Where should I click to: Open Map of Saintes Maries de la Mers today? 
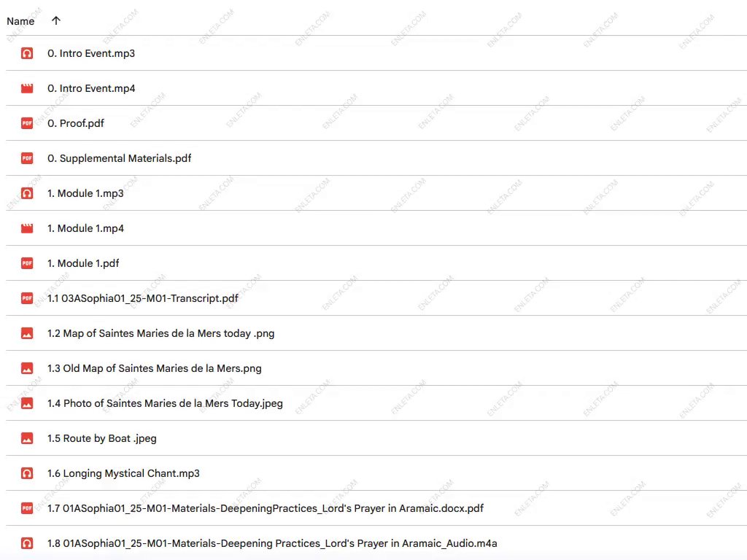click(x=160, y=333)
